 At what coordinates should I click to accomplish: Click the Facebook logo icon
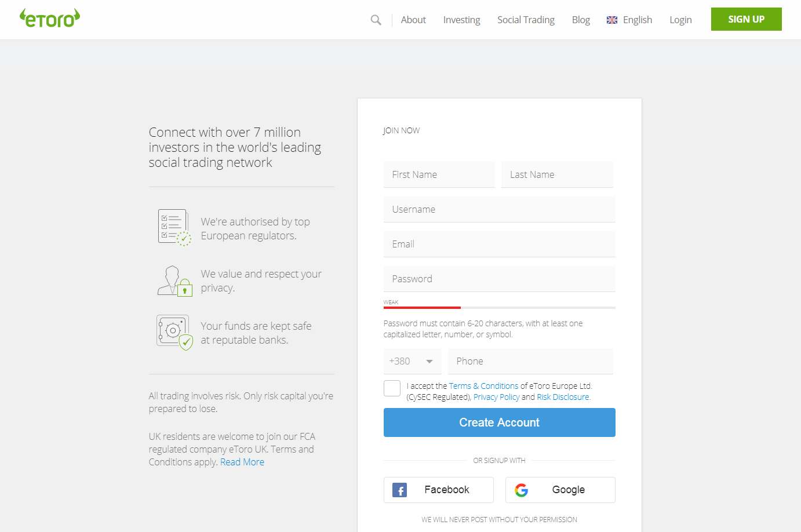(400, 490)
